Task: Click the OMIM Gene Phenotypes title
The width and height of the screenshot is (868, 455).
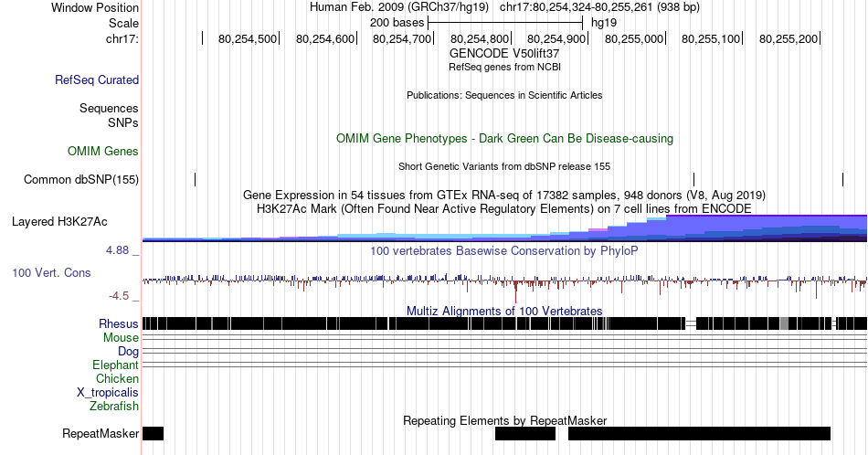Action: (504, 138)
